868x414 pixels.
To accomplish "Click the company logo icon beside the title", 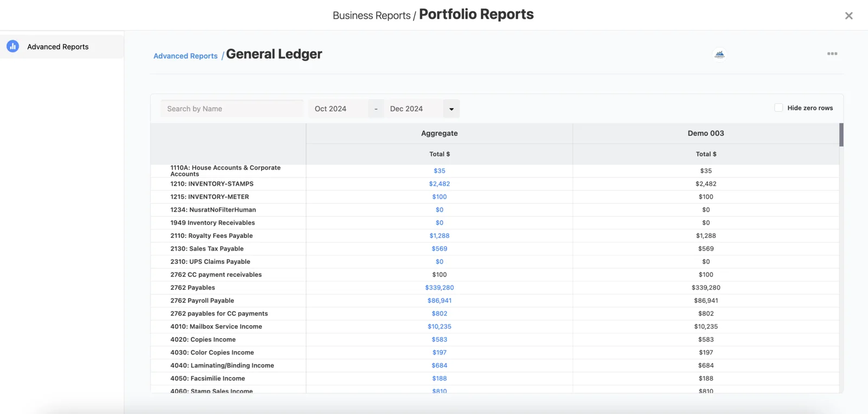I will coord(719,54).
